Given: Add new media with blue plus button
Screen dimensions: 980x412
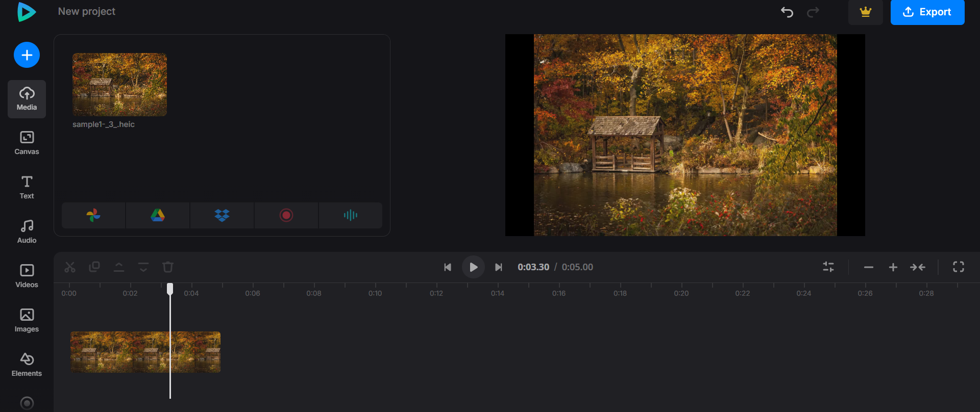Looking at the screenshot, I should click(x=27, y=55).
